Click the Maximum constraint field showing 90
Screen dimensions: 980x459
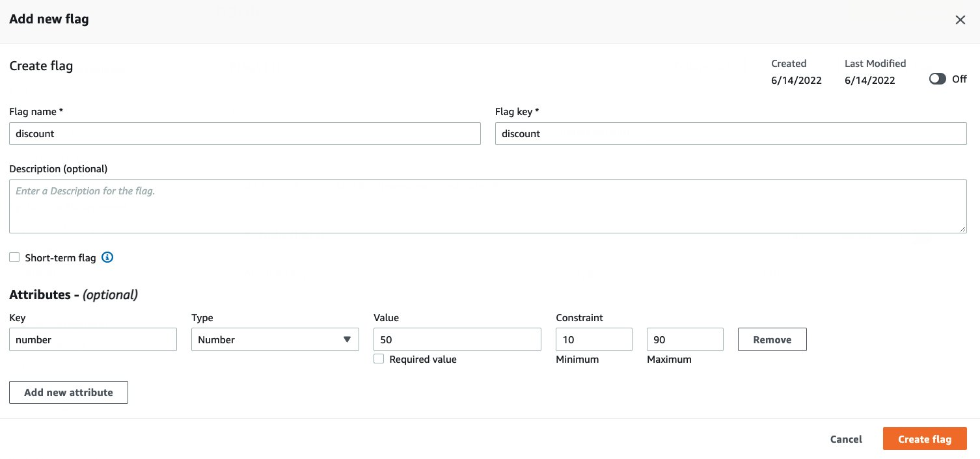[x=685, y=339]
